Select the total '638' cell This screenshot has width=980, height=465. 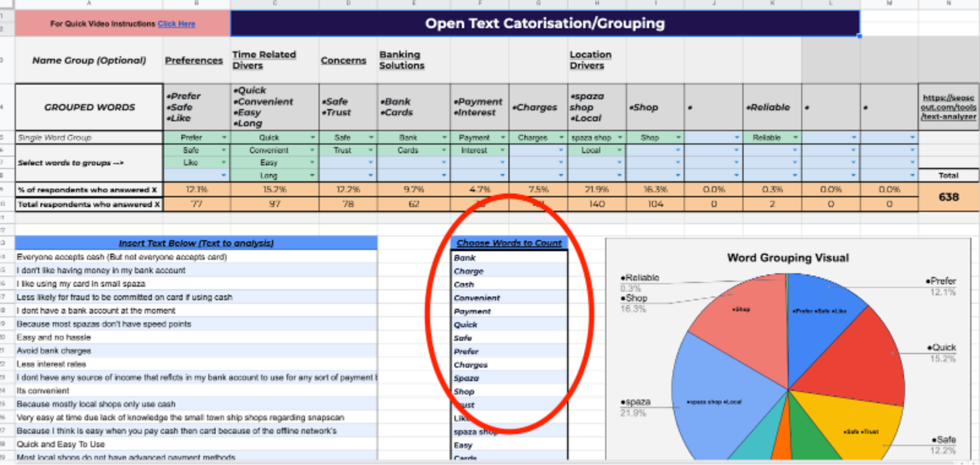click(948, 197)
